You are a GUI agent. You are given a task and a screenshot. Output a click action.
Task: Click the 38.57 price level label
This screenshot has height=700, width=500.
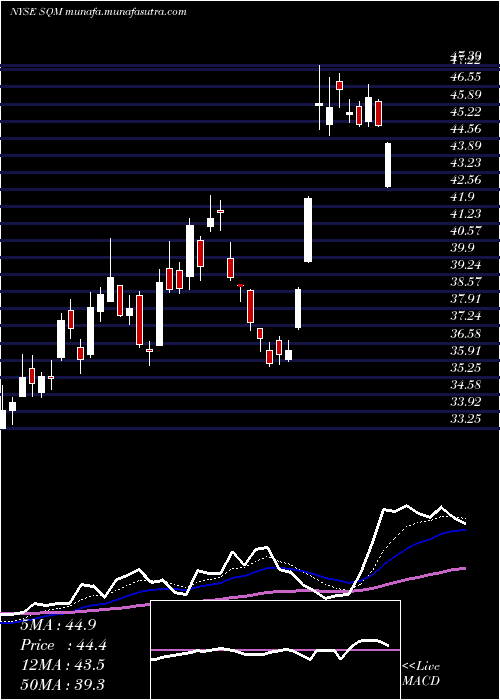coord(466,282)
